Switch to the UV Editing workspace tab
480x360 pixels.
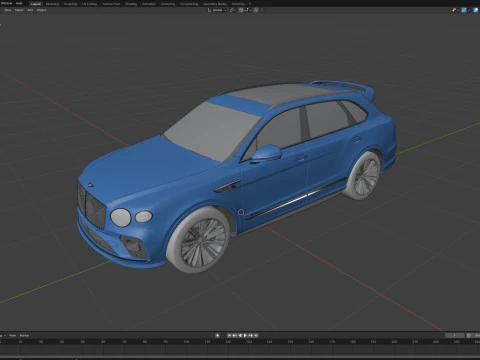click(x=89, y=4)
